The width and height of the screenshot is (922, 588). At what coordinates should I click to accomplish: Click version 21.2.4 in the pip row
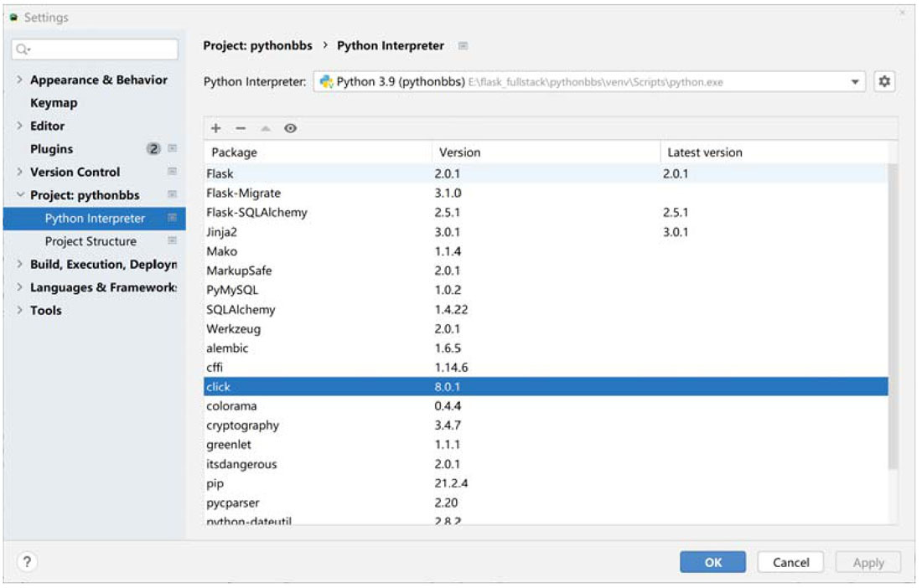point(451,483)
